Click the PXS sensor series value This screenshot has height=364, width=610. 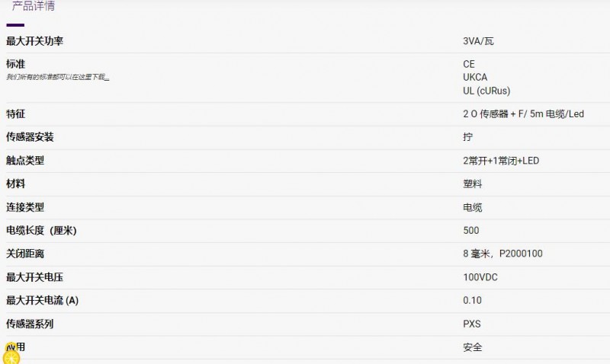click(x=472, y=324)
